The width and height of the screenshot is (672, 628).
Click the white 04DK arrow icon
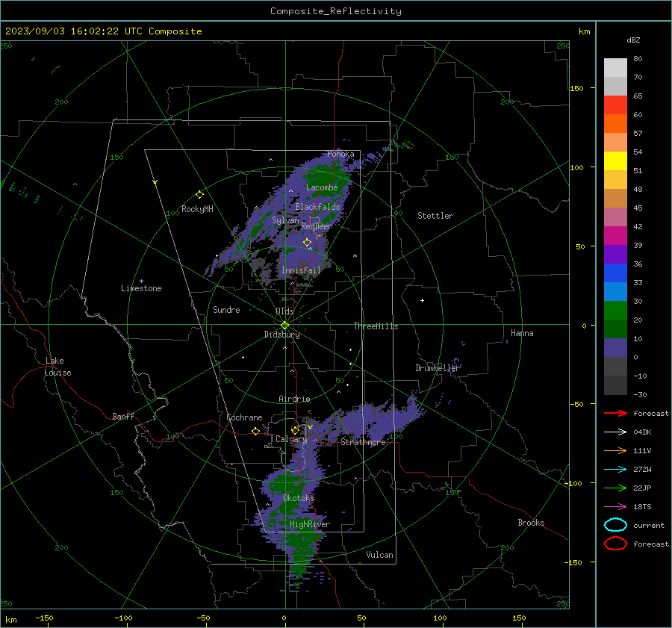point(615,432)
